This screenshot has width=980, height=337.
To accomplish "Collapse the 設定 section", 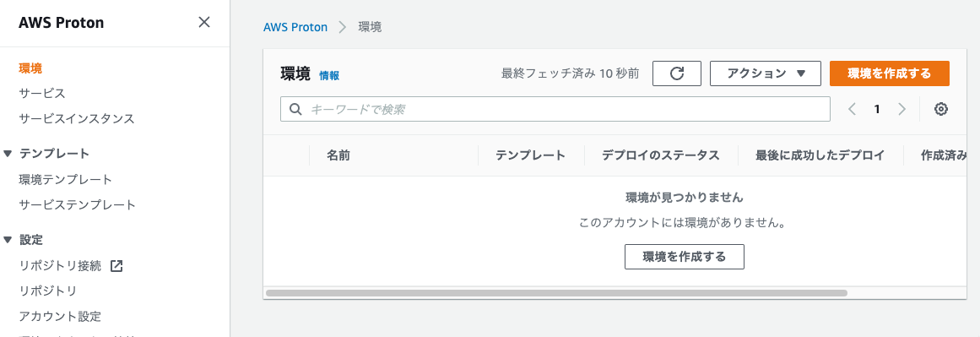I will pos(8,240).
